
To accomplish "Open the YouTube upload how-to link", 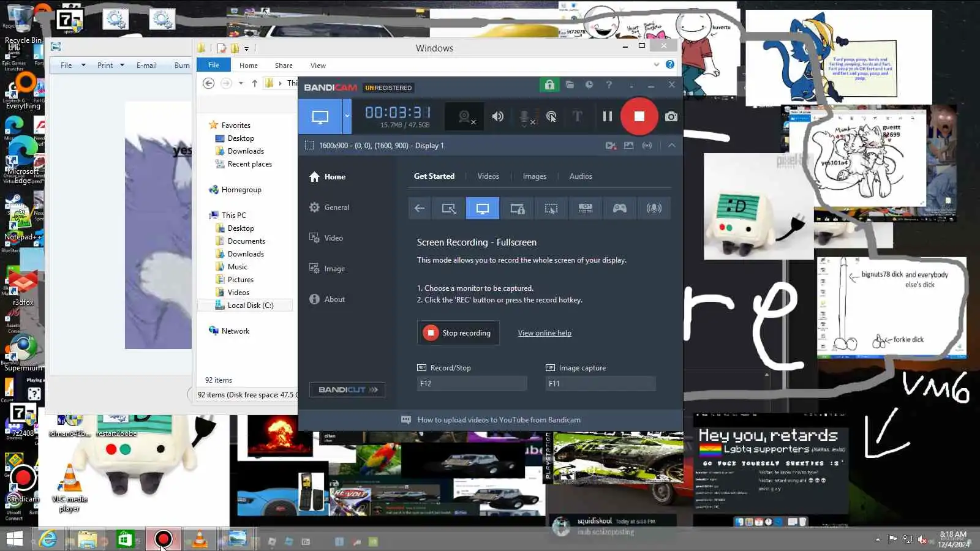I will click(499, 420).
